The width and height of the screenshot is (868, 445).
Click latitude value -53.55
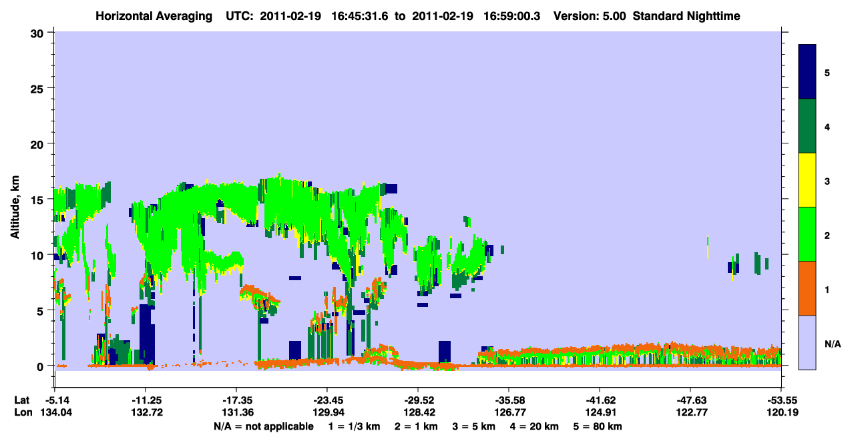781,400
